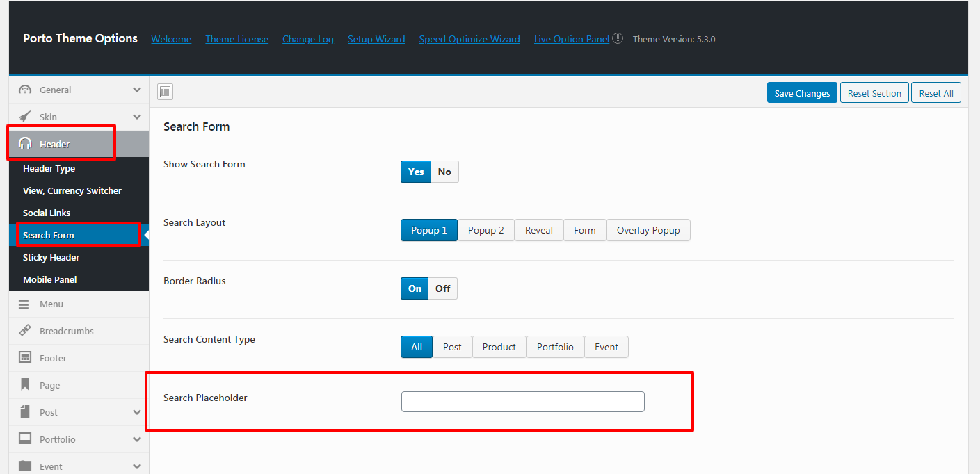980x474 pixels.
Task: Click the Save Changes button
Action: [x=802, y=92]
